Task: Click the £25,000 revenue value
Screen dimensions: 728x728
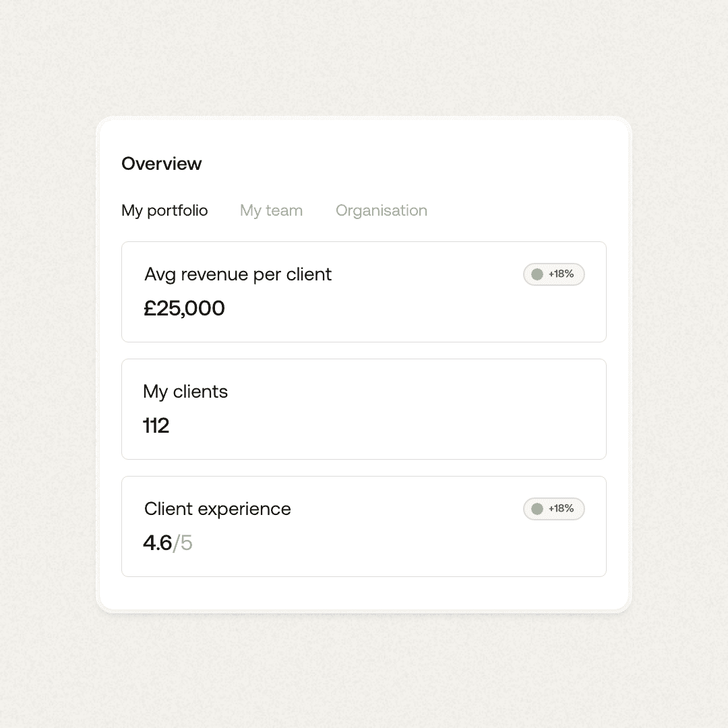Action: tap(184, 308)
